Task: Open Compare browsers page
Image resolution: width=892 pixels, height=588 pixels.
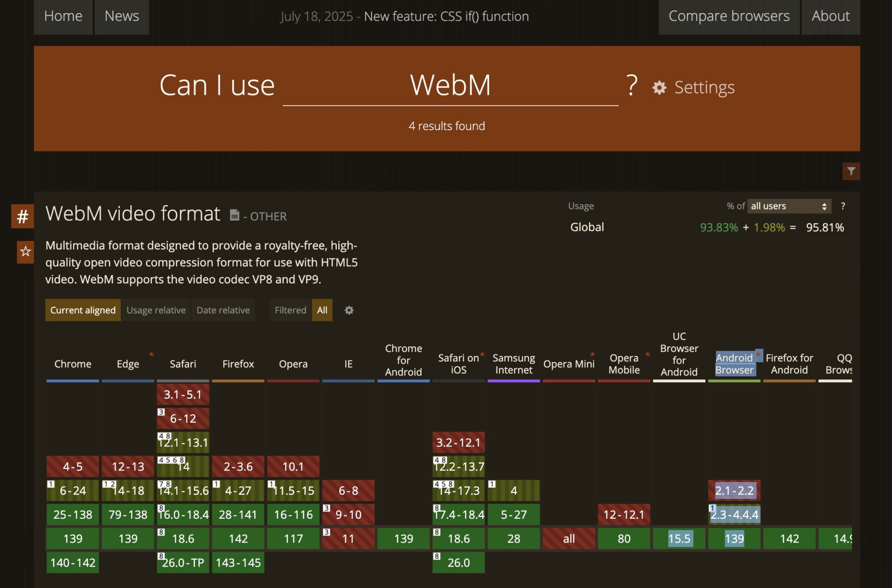Action: point(729,16)
